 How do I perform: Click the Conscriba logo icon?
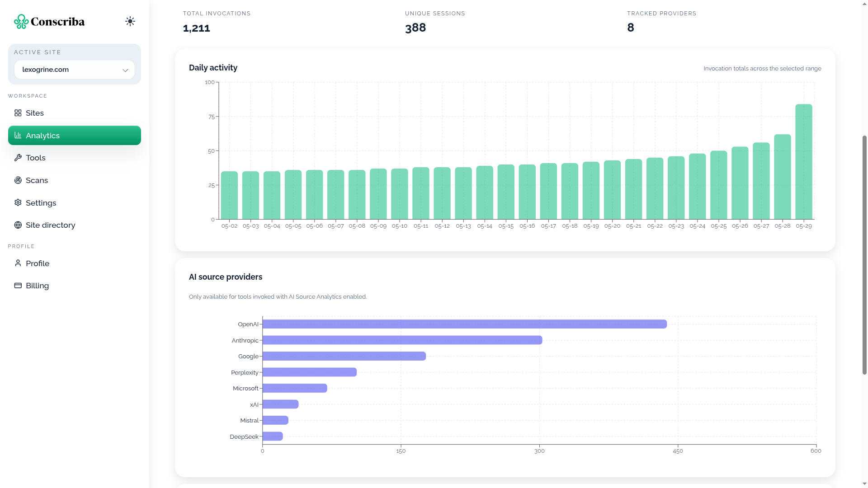pyautogui.click(x=21, y=21)
